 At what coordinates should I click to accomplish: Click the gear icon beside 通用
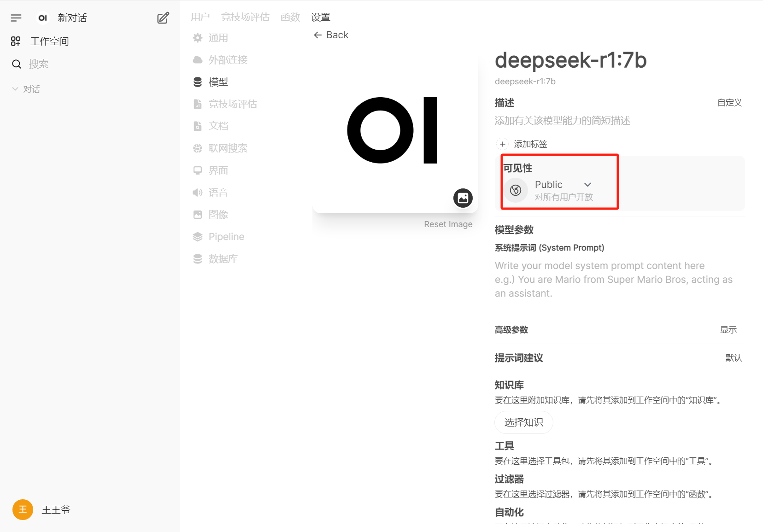(x=198, y=38)
